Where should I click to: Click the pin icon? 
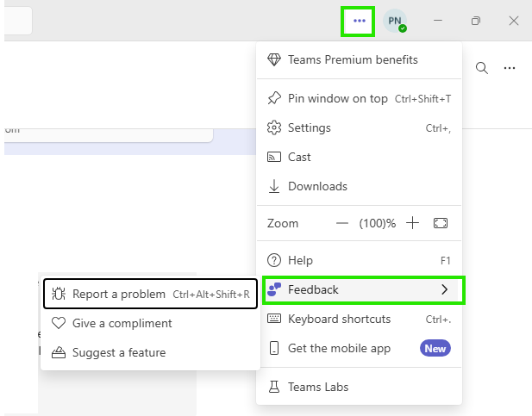pyautogui.click(x=274, y=98)
